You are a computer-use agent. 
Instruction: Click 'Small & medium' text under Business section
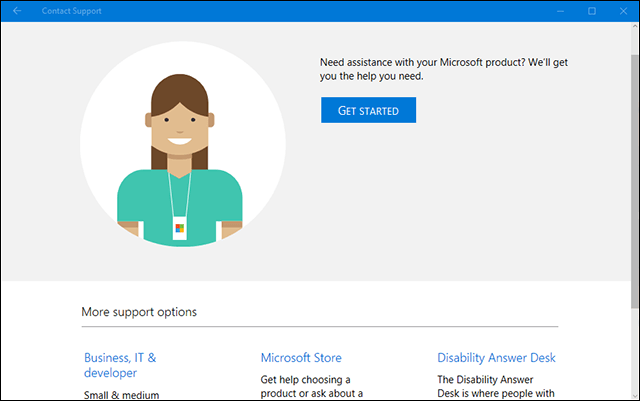[118, 395]
